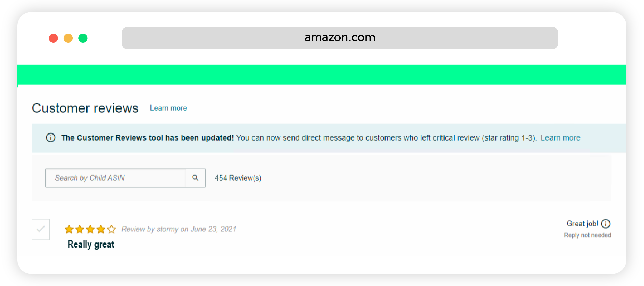644x286 pixels.
Task: Click the 454 Review(s) count label
Action: (238, 178)
